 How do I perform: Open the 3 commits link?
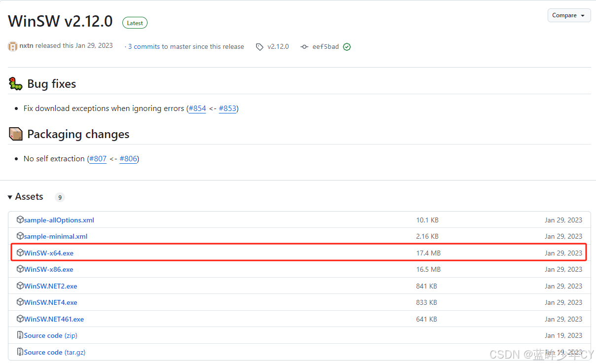(144, 46)
